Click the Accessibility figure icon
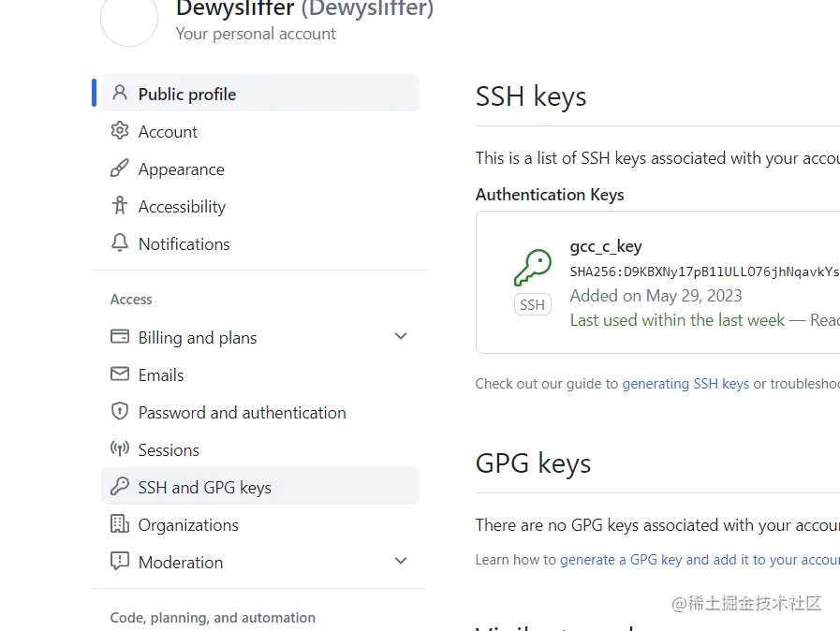The width and height of the screenshot is (840, 631). (x=119, y=206)
